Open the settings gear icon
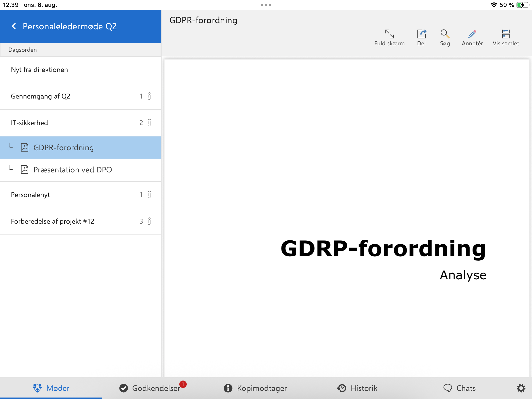 pos(521,388)
